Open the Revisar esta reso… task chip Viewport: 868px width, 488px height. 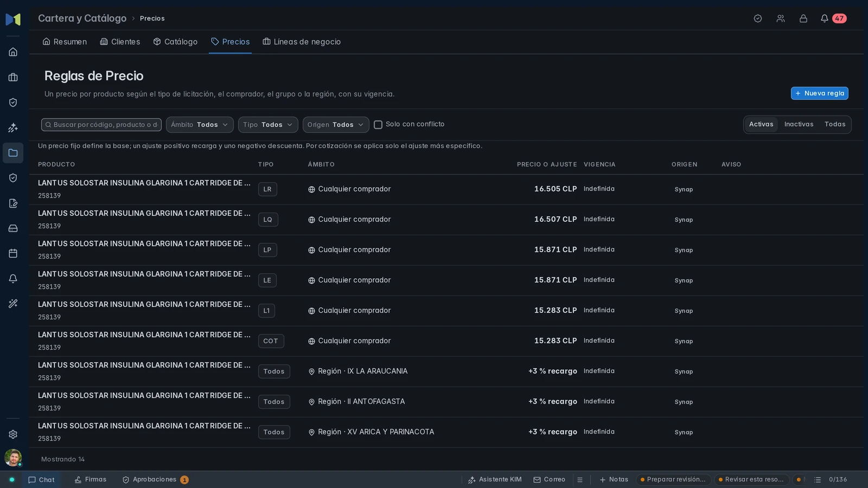pos(751,480)
